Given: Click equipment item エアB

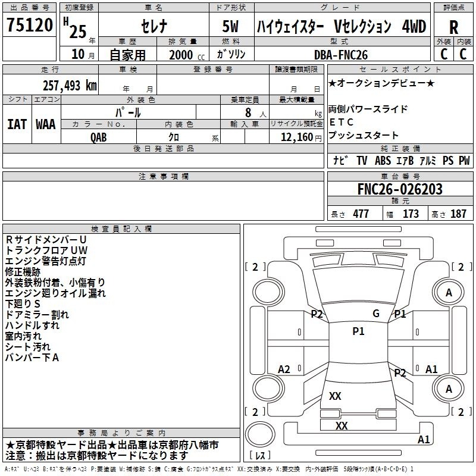Looking at the screenshot, I should click(x=405, y=160).
